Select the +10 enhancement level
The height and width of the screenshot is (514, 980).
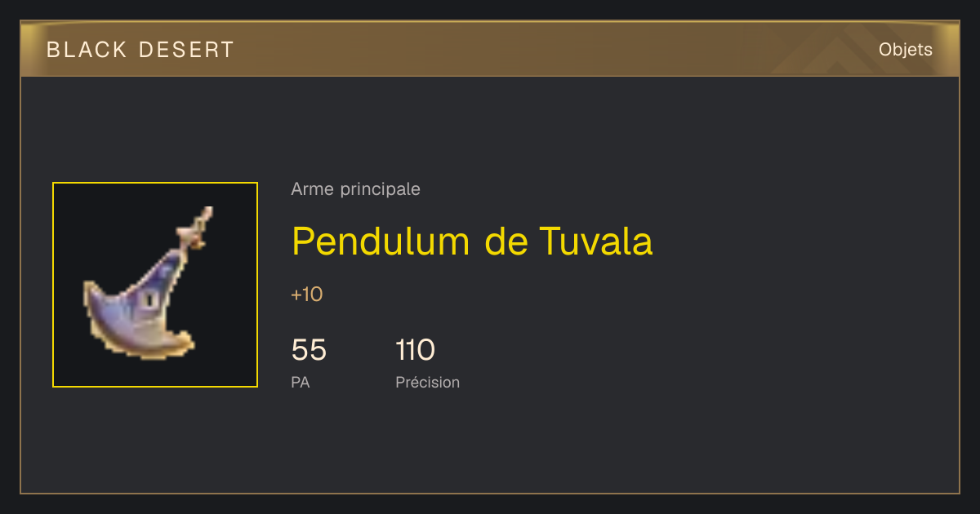[x=307, y=295]
